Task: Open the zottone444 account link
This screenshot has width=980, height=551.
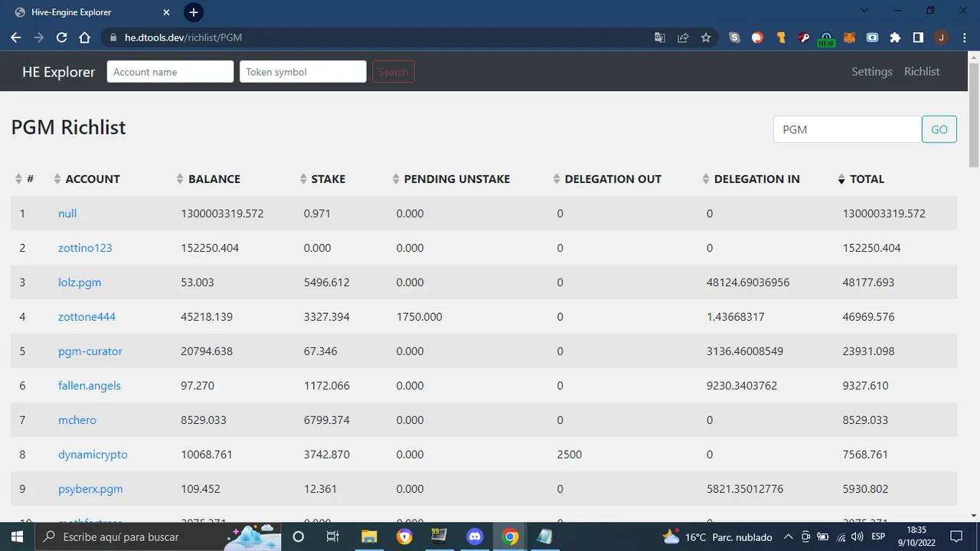Action: click(87, 317)
